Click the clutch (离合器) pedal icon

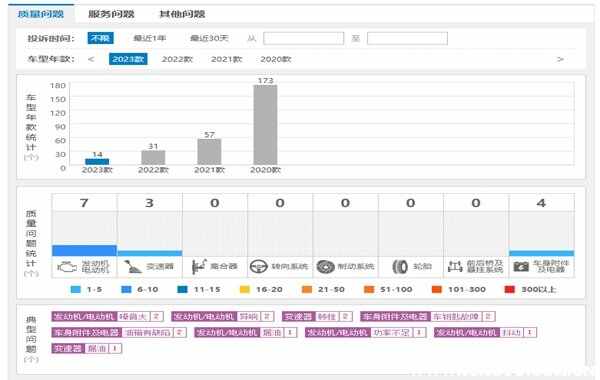click(x=199, y=267)
